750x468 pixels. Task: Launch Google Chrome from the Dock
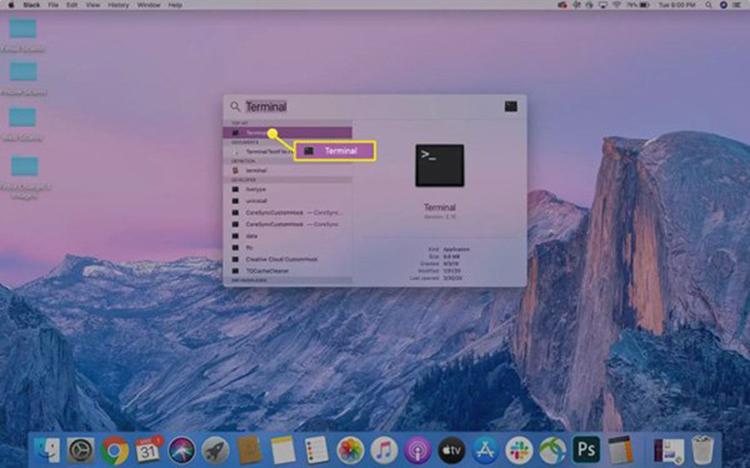click(x=114, y=450)
